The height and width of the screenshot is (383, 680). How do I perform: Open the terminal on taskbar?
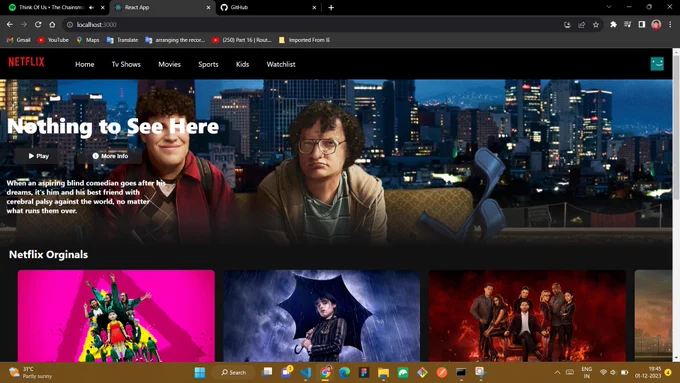(461, 373)
